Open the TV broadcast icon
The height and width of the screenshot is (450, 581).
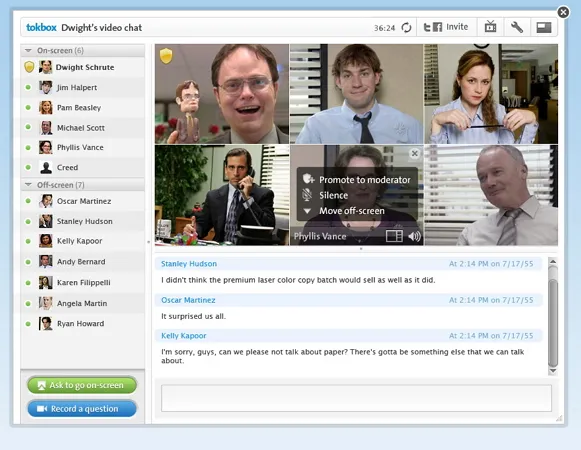coord(490,27)
